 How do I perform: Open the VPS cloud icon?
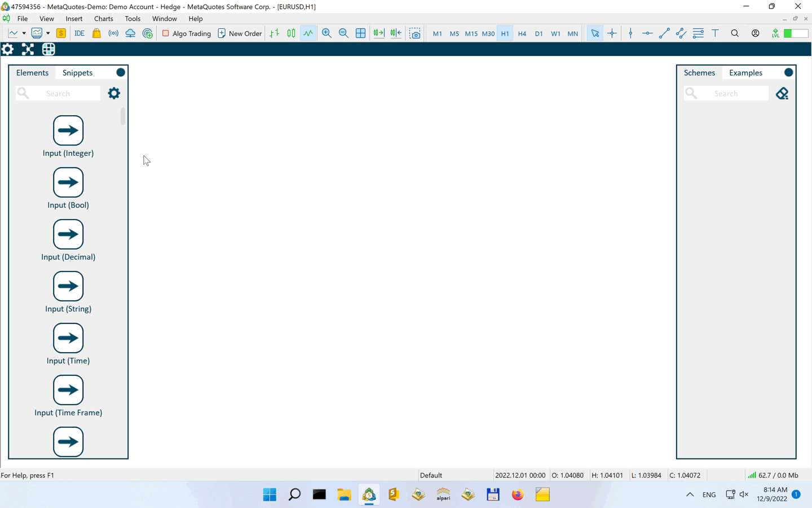pyautogui.click(x=130, y=33)
